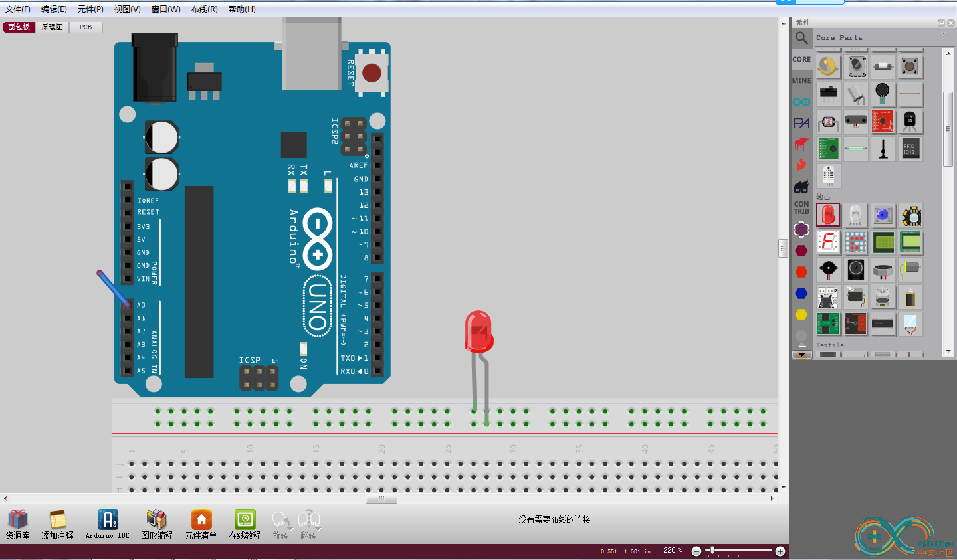Open the purple flower parts bin
The height and width of the screenshot is (560, 957).
click(x=801, y=229)
